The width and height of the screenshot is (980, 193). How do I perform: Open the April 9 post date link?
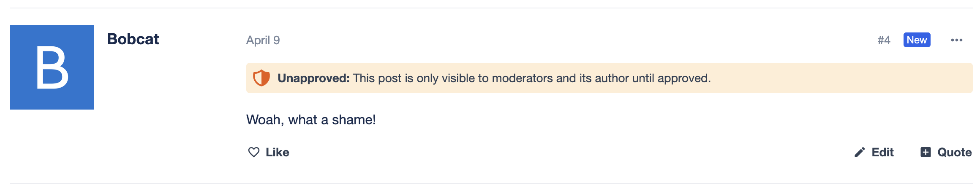click(x=263, y=40)
